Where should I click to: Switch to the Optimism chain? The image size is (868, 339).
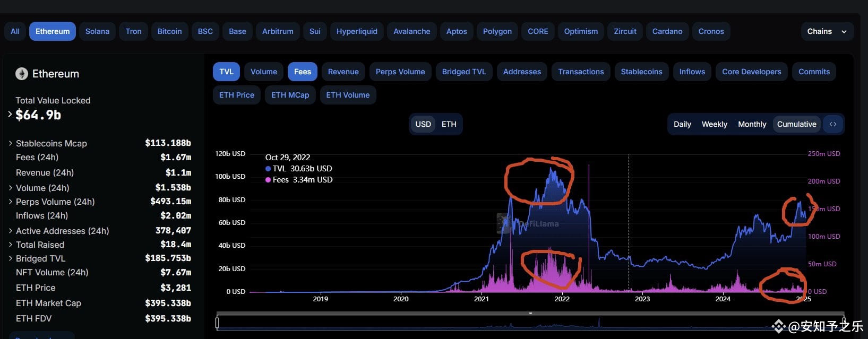581,31
